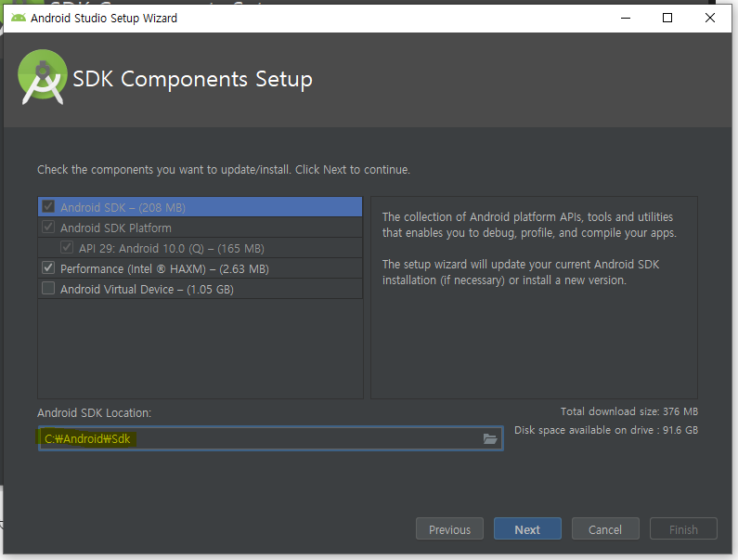Click the component description text panel
738x560 pixels.
coord(534,298)
